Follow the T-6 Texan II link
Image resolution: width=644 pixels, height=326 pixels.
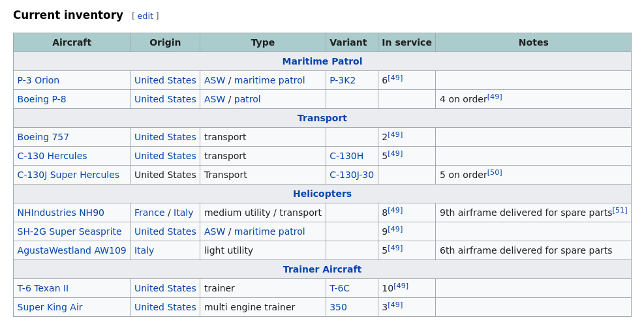click(x=43, y=289)
